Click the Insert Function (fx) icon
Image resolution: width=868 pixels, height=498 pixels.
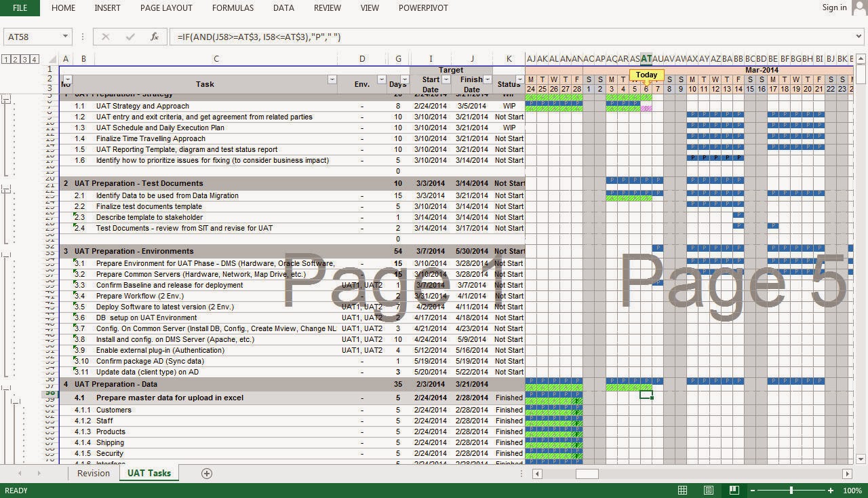[153, 37]
